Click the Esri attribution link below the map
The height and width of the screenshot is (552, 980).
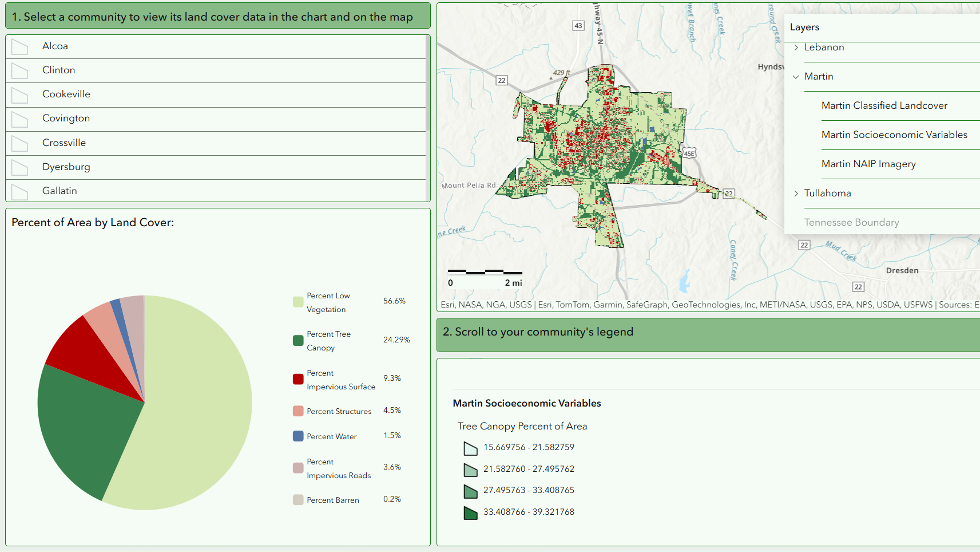450,305
